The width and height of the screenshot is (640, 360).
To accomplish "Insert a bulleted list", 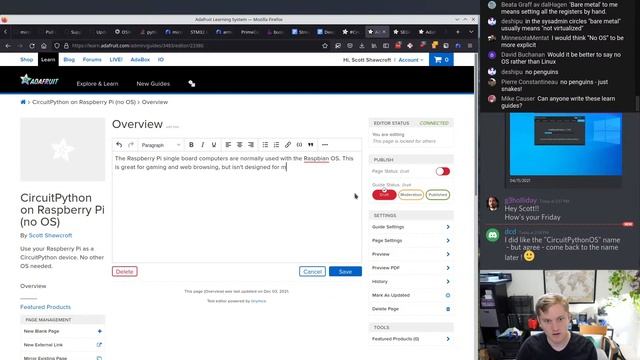I will pyautogui.click(x=265, y=145).
